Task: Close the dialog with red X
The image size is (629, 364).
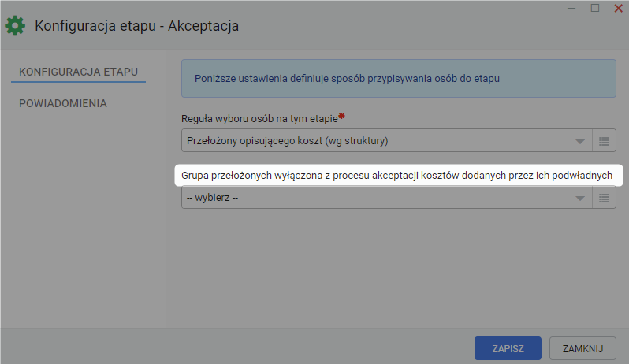Action: pyautogui.click(x=618, y=8)
